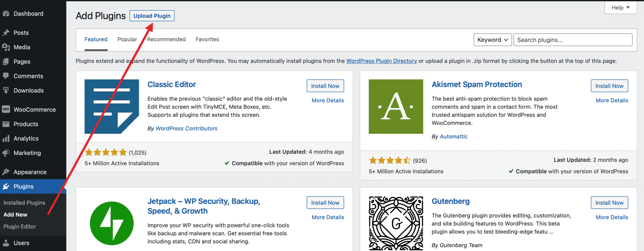Switch to the Recommended tab
The width and height of the screenshot is (644, 251).
tap(166, 39)
